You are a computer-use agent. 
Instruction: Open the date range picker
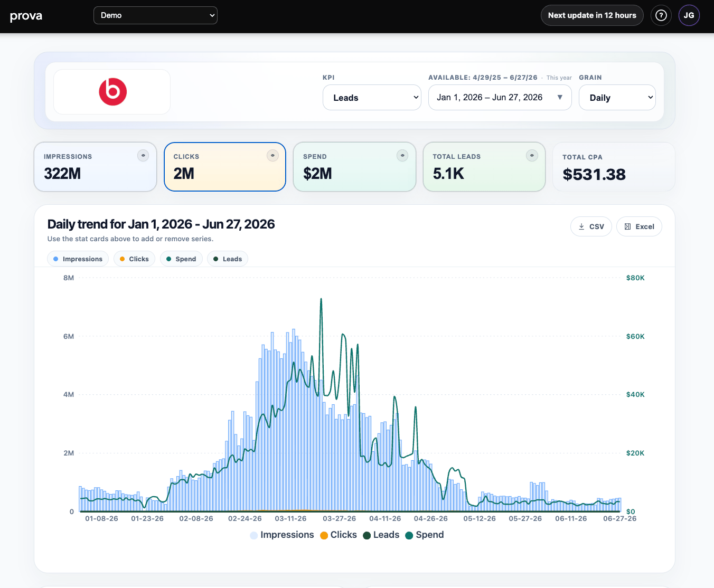click(500, 98)
